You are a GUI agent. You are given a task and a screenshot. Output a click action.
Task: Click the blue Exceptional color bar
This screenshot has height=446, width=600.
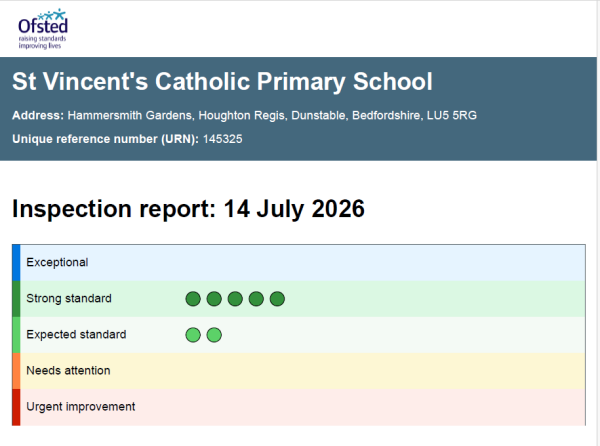coord(16,263)
